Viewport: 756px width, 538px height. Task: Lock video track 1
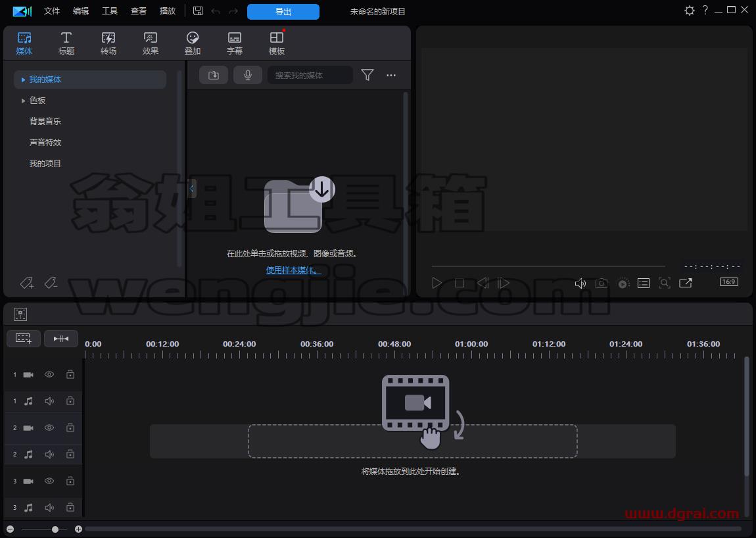70,374
